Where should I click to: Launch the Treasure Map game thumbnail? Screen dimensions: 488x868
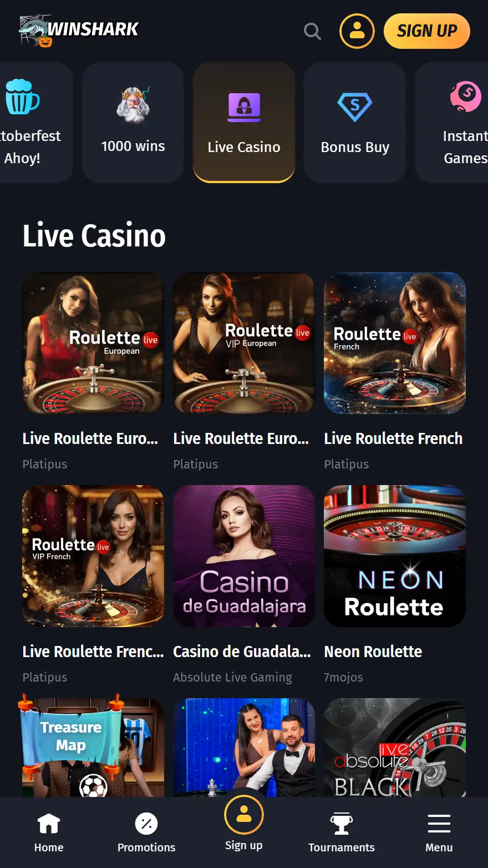click(93, 748)
